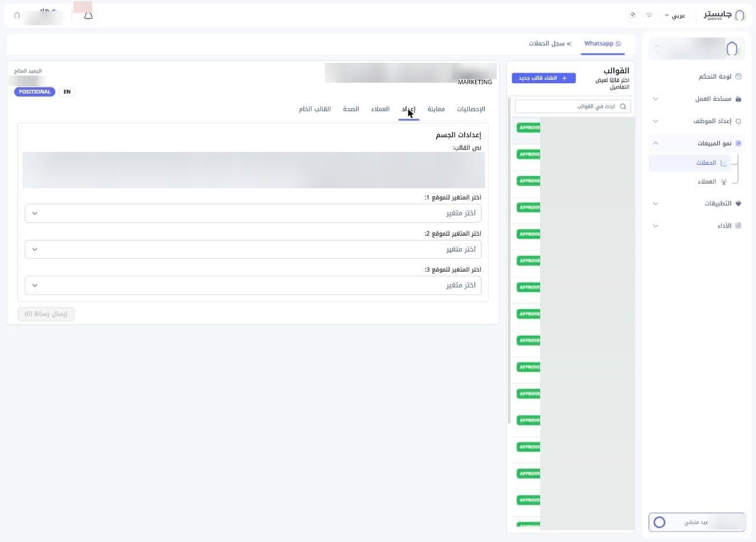The height and width of the screenshot is (542, 756).
Task: Click the chart icon beside الحملات
Action: point(724,163)
